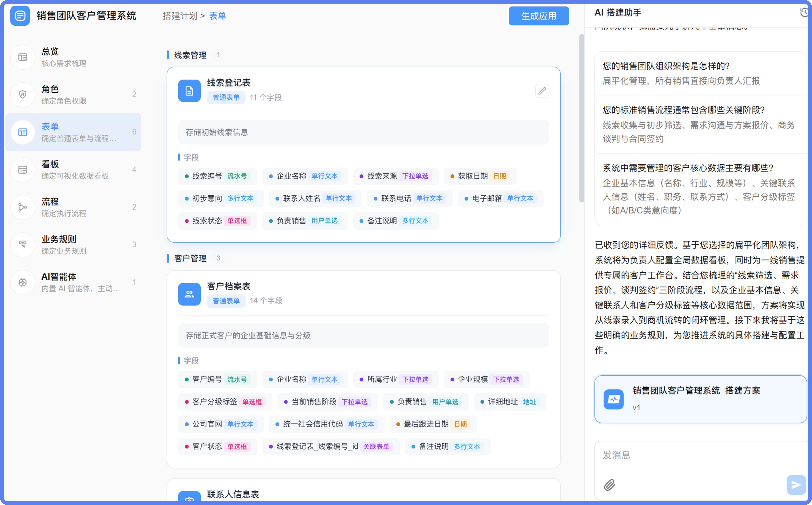Open the 销售团队客户管理系统 搭建方案 v1 card
Screen dimensions: 812x505
(x=701, y=399)
